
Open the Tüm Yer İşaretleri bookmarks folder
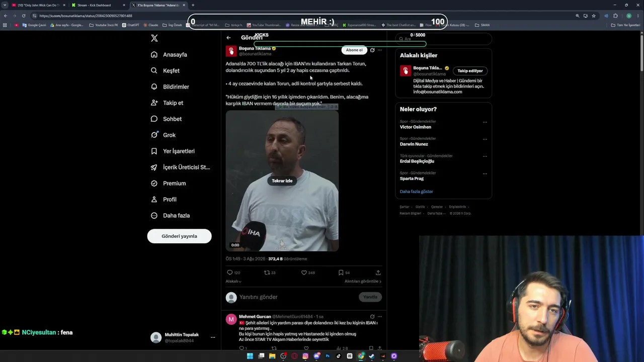click(x=625, y=25)
